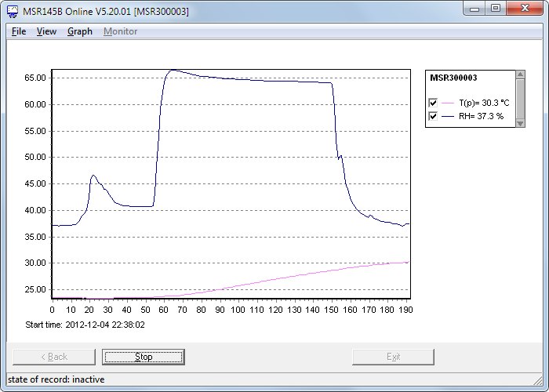Open the View menu
549x392 pixels.
tap(46, 31)
